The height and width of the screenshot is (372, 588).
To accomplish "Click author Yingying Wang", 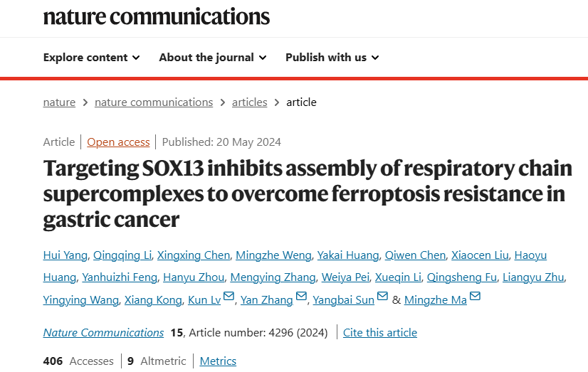I will point(80,300).
